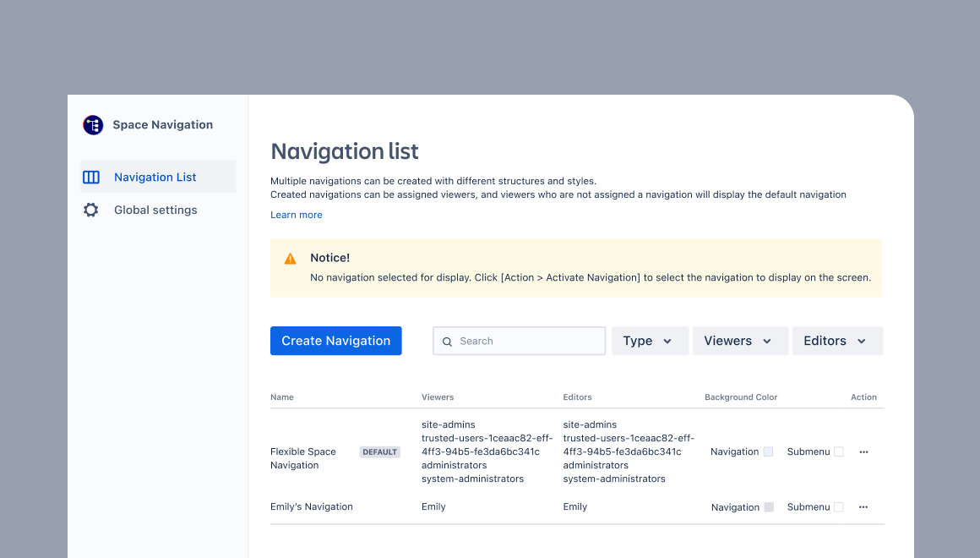Click the magnifier icon in search box
The width and height of the screenshot is (980, 558).
447,342
